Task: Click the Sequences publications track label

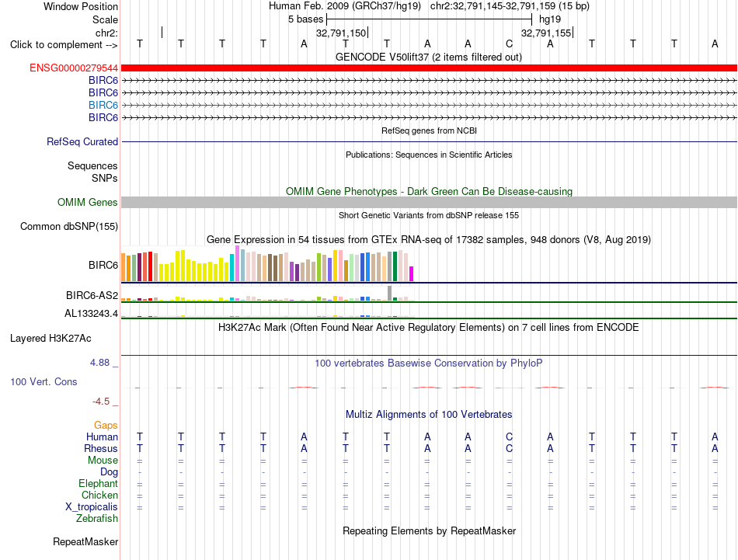Action: [x=92, y=166]
